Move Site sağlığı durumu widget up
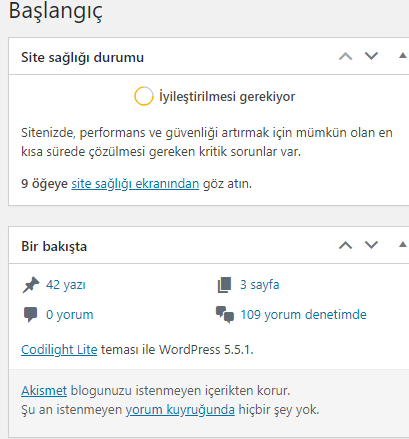 [345, 56]
